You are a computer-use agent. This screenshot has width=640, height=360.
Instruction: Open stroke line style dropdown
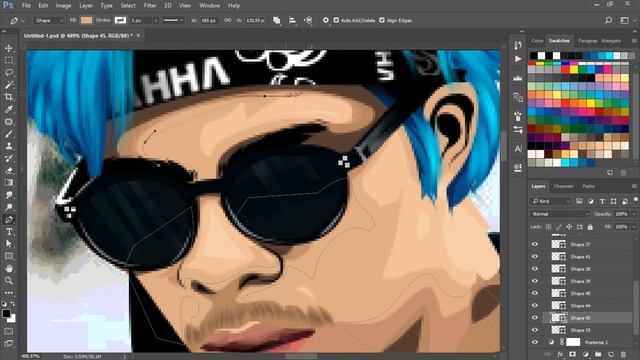(173, 20)
